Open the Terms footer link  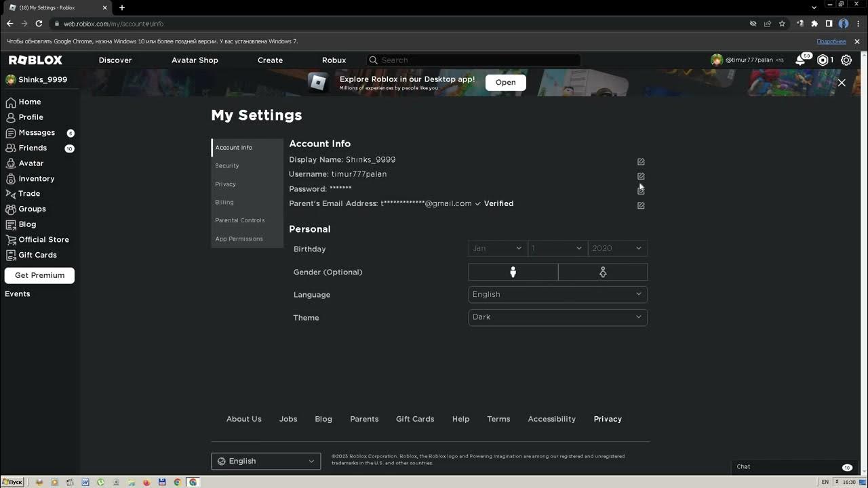coord(498,419)
